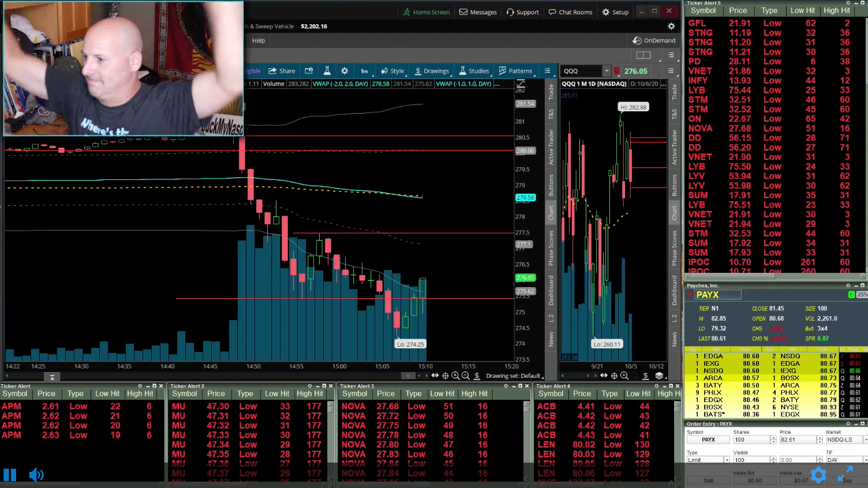Click the main chart's crosshair icon
The width and height of the screenshot is (868, 488).
pyautogui.click(x=446, y=376)
